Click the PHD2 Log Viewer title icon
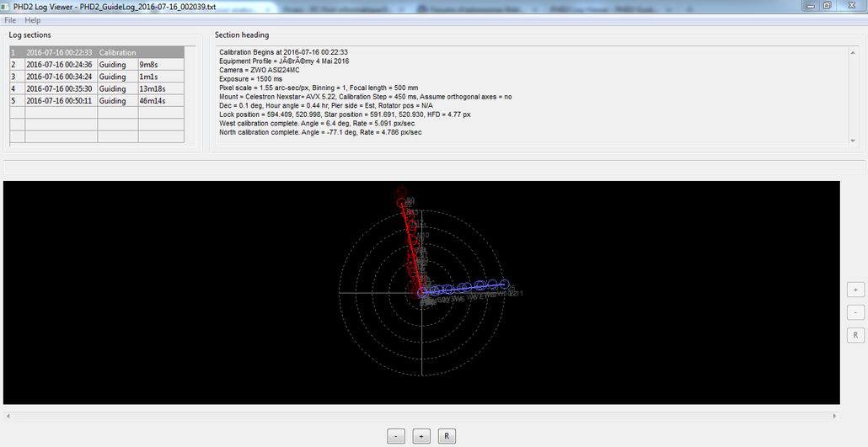The image size is (868, 447). [x=7, y=7]
